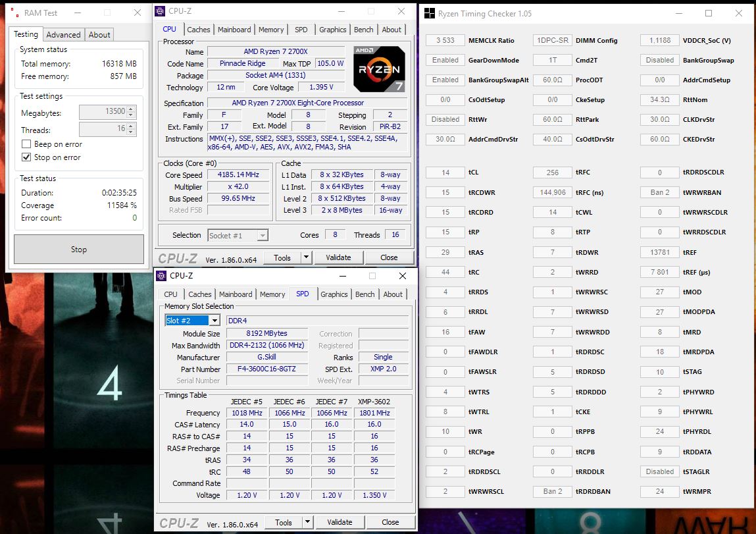Open Mainboard tab in bottom CPU-Z window
The height and width of the screenshot is (534, 756).
[236, 294]
